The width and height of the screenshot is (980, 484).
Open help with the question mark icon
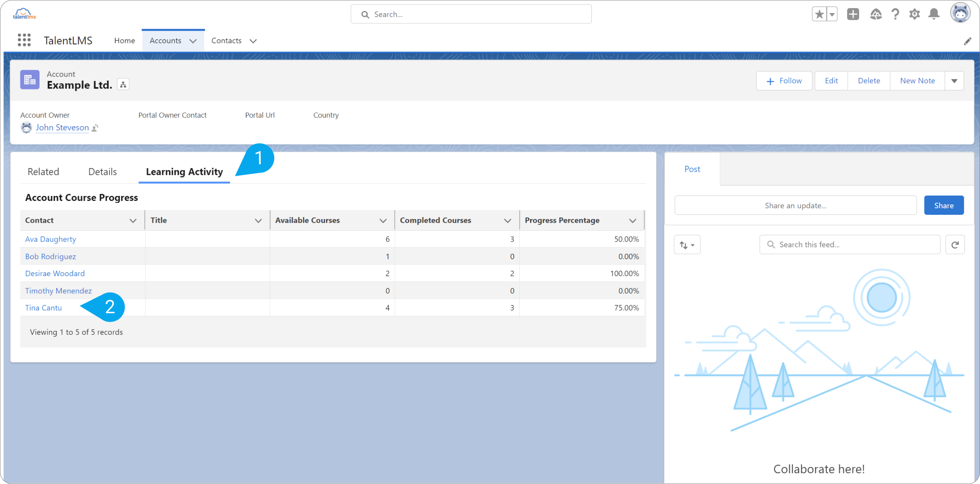(x=895, y=14)
